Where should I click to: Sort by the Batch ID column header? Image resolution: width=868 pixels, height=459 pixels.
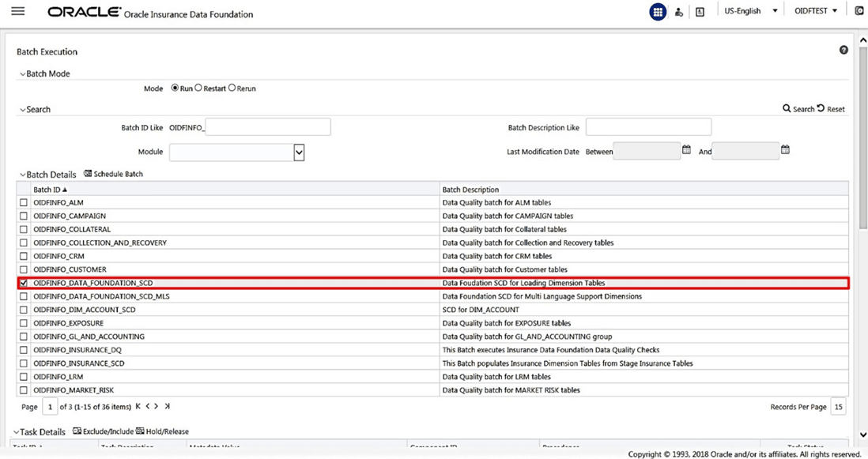[51, 189]
